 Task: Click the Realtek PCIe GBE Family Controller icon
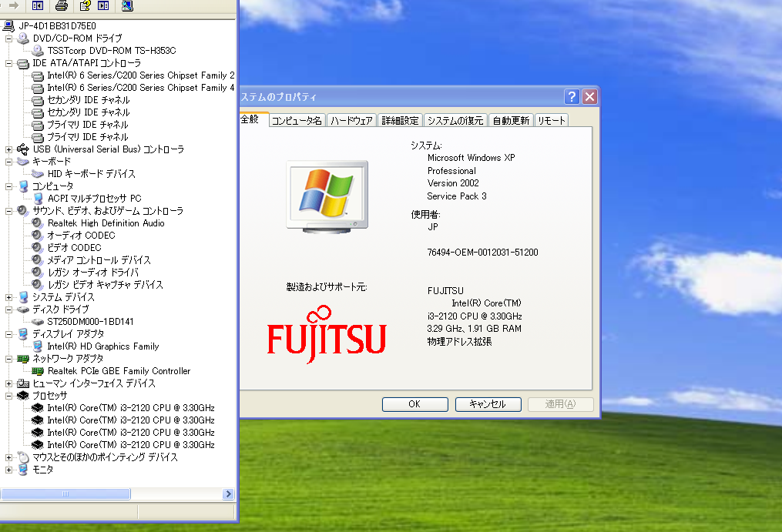(38, 371)
